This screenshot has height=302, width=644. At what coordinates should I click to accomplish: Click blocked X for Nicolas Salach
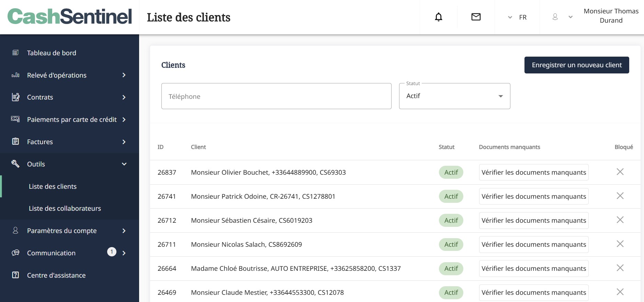[620, 244]
